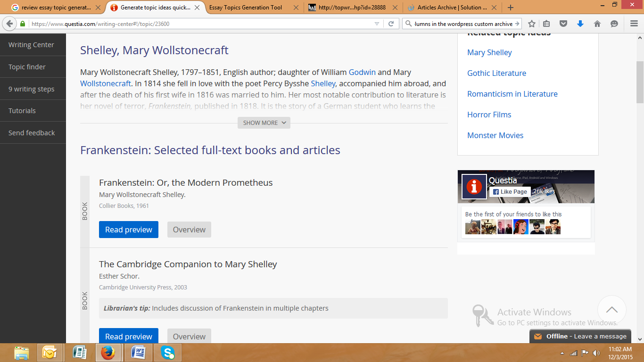This screenshot has width=644, height=362.
Task: Open the address bar history dropdown arrow
Action: click(x=377, y=24)
